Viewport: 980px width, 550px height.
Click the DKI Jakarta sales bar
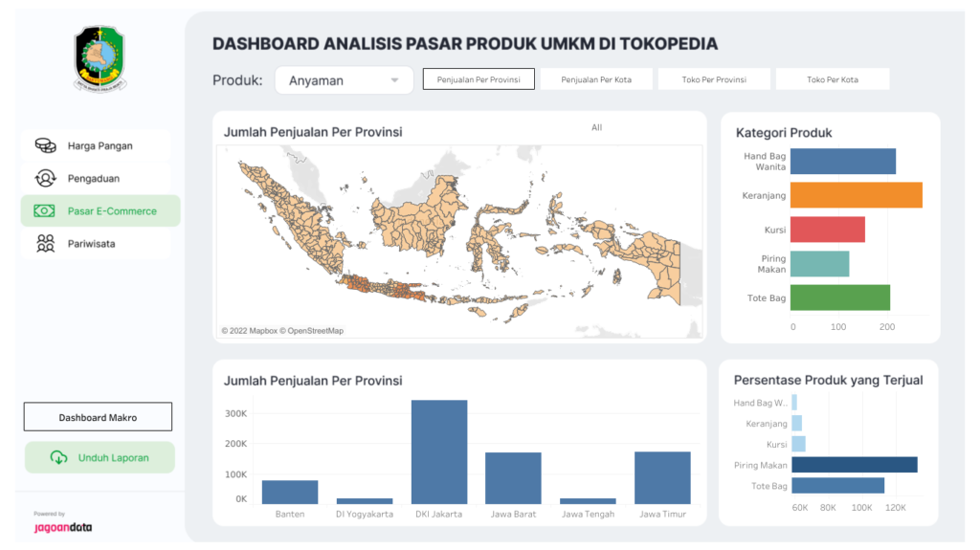click(x=438, y=451)
